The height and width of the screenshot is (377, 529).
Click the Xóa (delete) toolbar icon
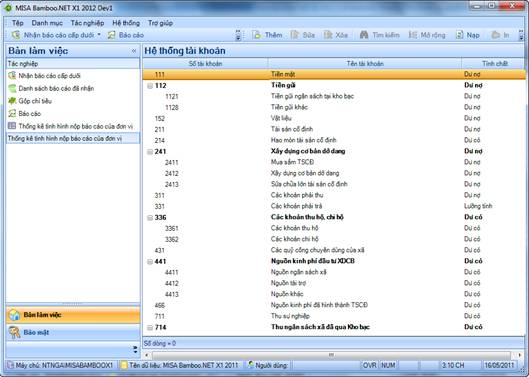[x=328, y=35]
